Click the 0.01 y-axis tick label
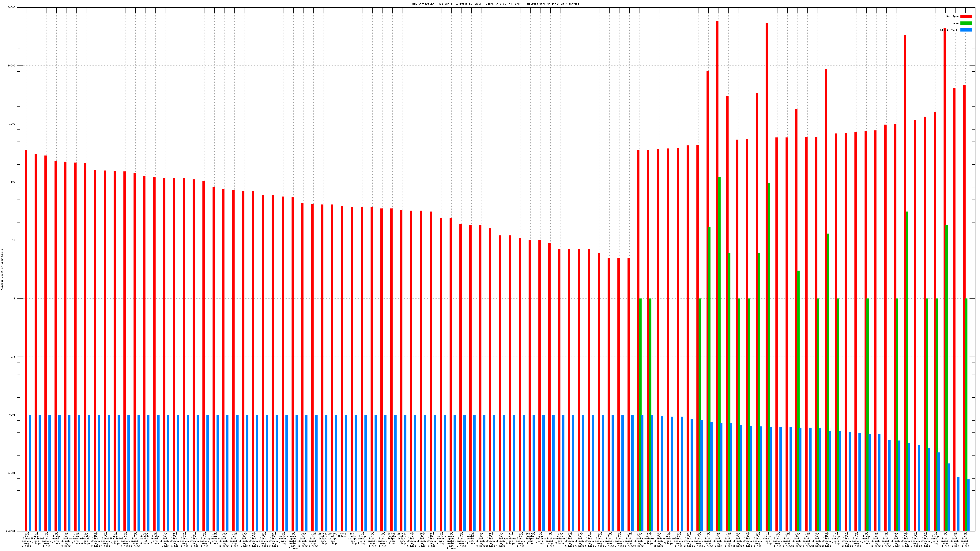The image size is (980, 551). tap(13, 415)
